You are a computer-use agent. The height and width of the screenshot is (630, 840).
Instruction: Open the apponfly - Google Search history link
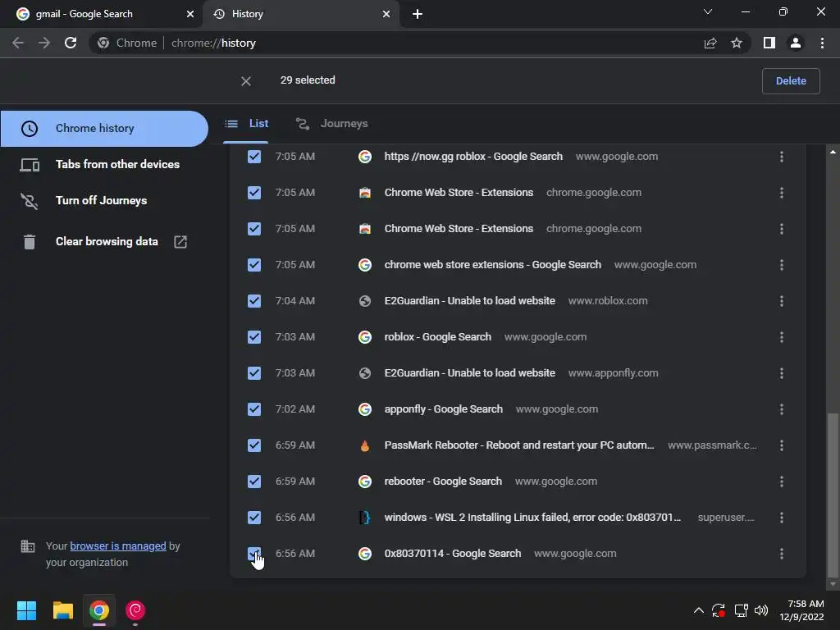click(x=444, y=409)
